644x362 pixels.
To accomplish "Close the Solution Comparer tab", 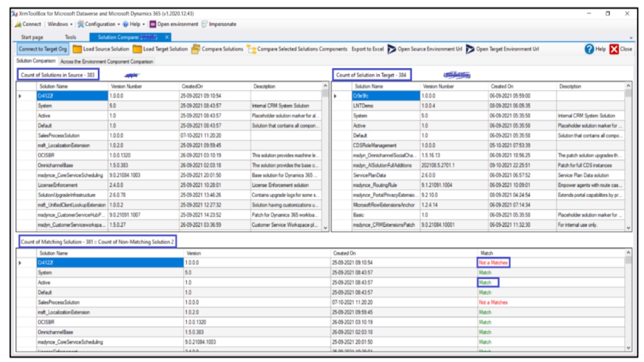I will [x=168, y=37].
